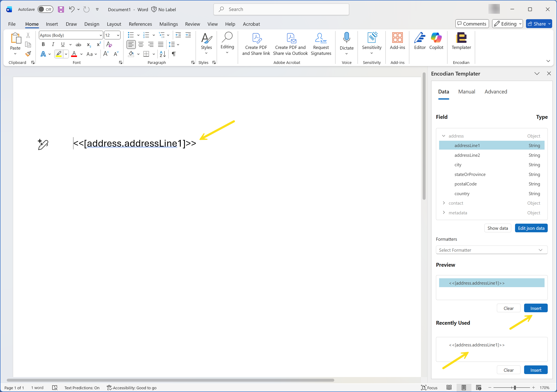Toggle the AutoSave switch
Viewport: 557px width, 392px height.
click(45, 9)
